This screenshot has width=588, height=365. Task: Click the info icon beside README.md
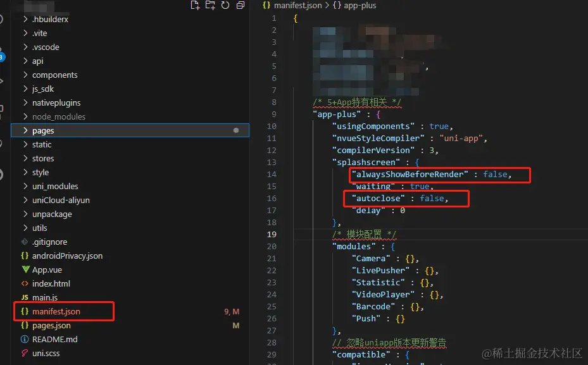(x=25, y=339)
